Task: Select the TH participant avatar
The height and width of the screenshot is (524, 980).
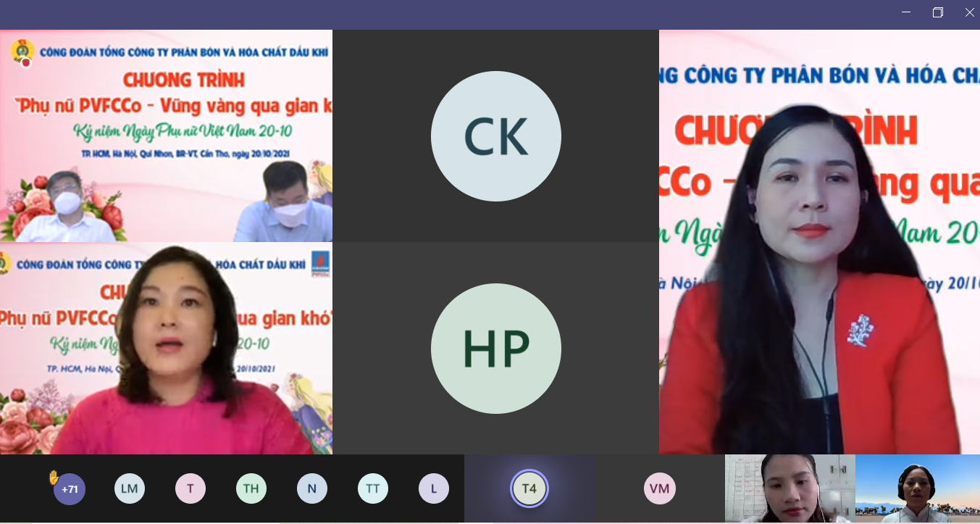Action: pos(251,488)
